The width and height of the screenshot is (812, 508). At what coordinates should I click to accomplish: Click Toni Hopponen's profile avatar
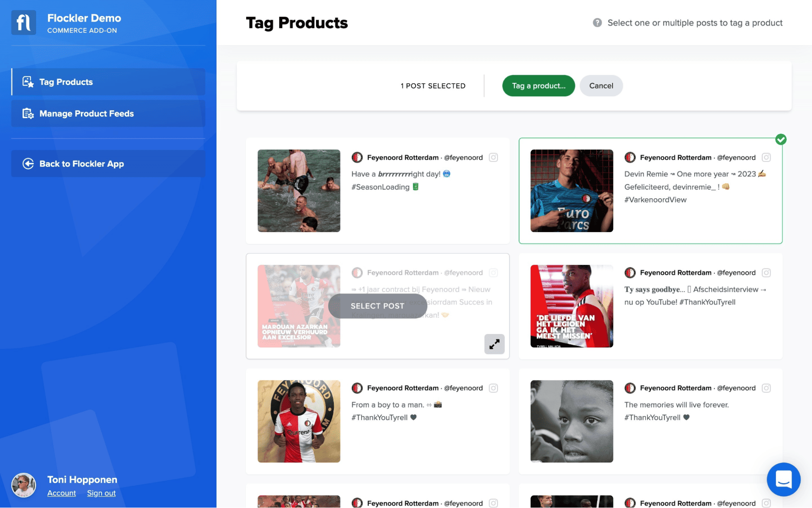point(24,485)
